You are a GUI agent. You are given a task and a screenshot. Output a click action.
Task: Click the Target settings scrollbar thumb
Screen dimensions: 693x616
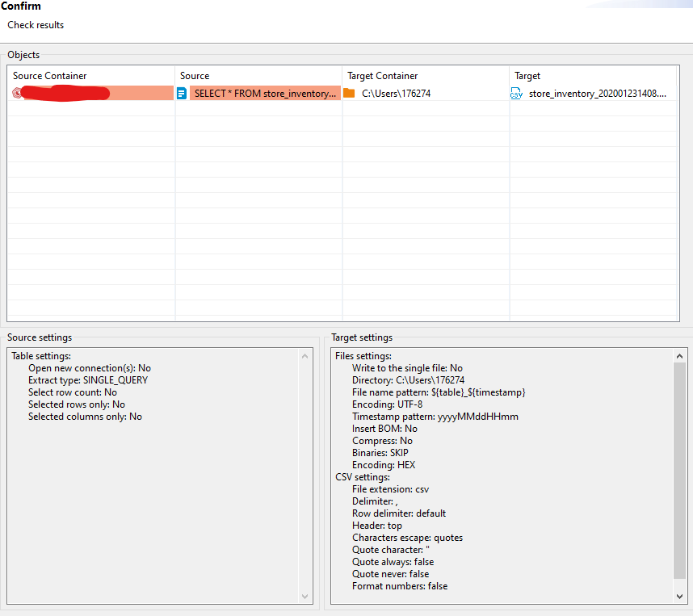[x=679, y=470]
